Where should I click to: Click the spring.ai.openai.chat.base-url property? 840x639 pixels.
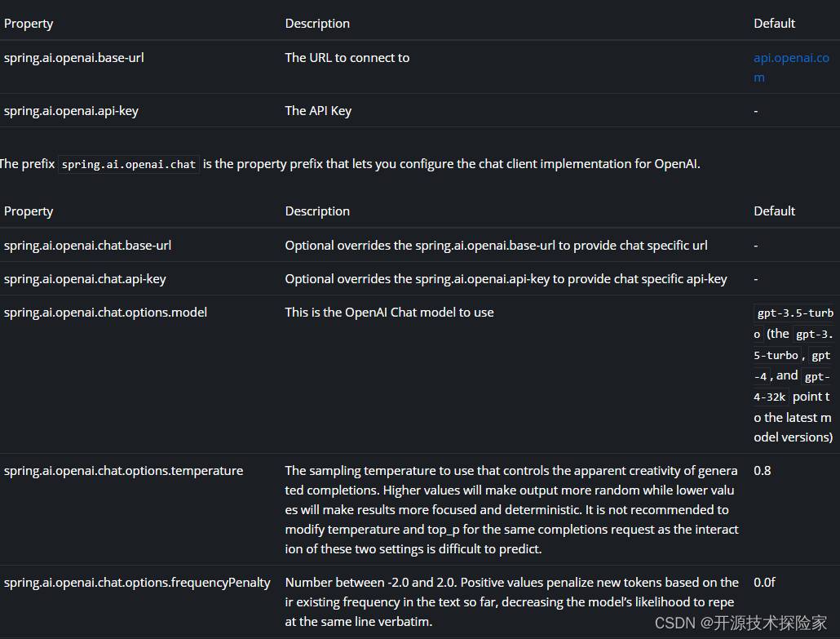[87, 245]
